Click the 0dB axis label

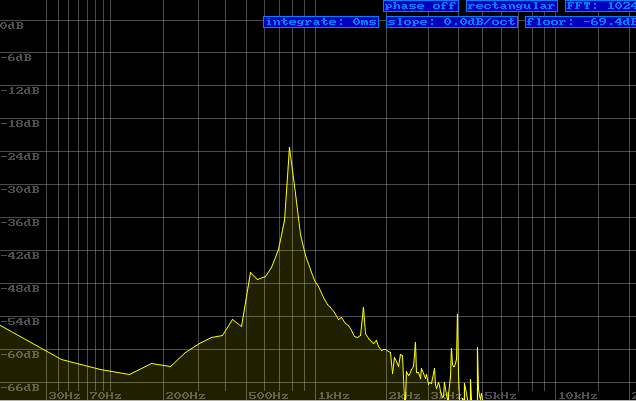pos(12,26)
